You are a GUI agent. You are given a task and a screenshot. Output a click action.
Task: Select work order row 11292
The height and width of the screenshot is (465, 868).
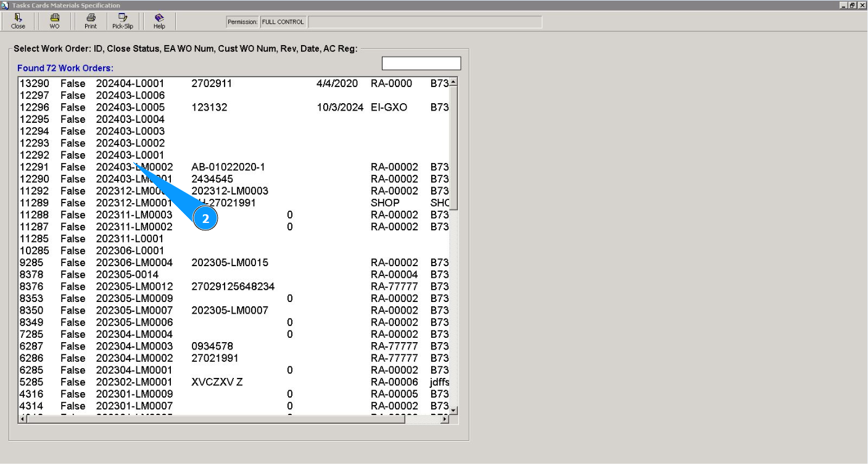[234, 191]
